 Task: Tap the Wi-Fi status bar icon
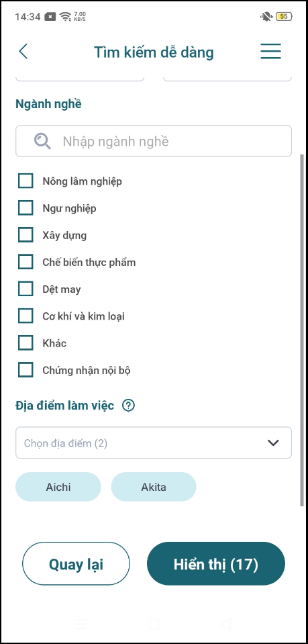pyautogui.click(x=65, y=16)
